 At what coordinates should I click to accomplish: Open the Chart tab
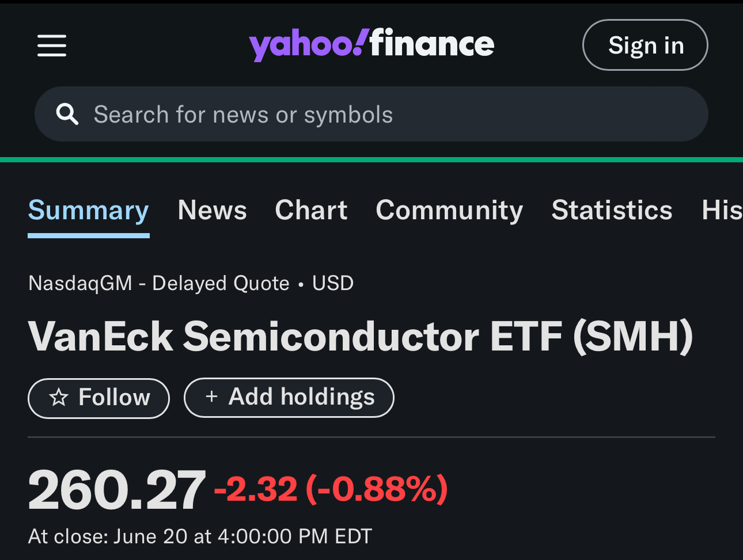click(311, 210)
